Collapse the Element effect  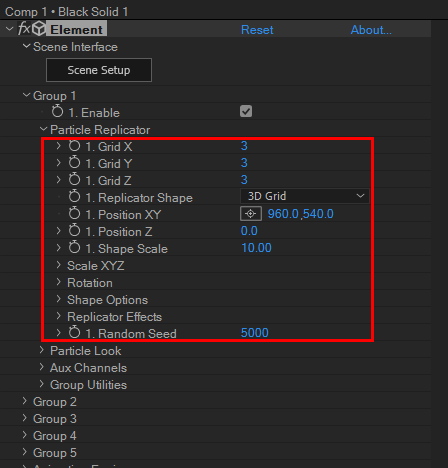[10, 29]
